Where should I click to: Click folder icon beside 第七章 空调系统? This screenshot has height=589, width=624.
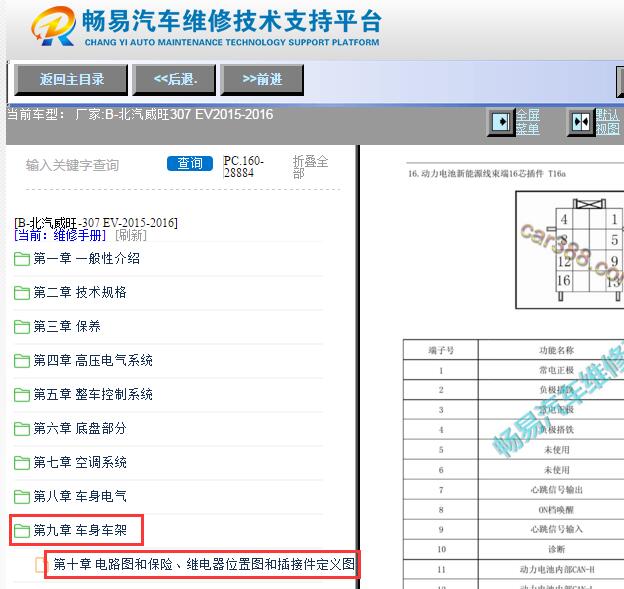[x=21, y=463]
